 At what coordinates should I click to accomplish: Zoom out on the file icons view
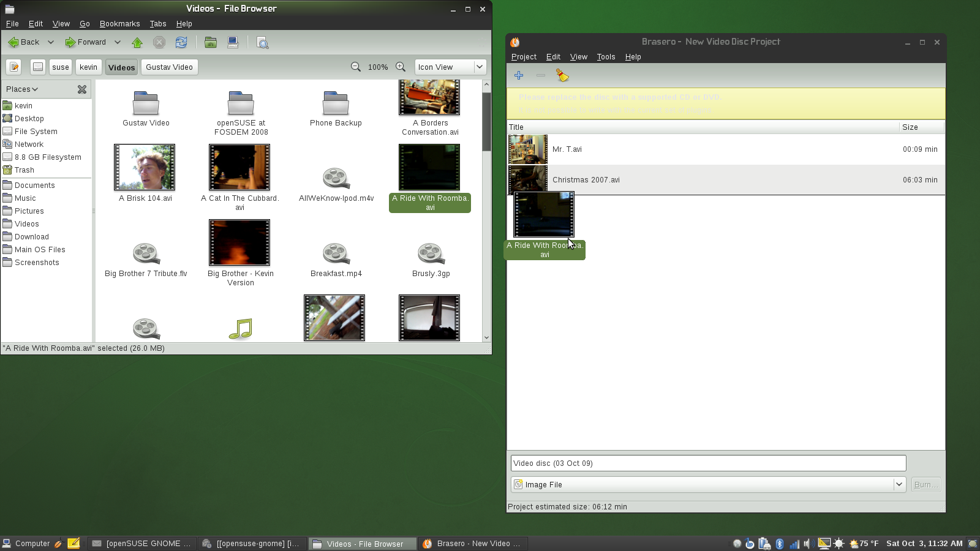point(355,67)
